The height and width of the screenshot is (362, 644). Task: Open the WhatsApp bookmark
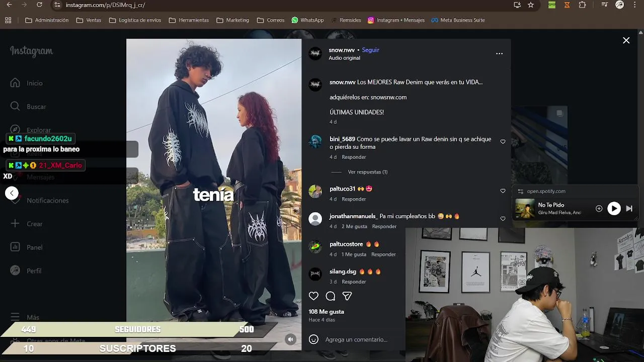[307, 20]
